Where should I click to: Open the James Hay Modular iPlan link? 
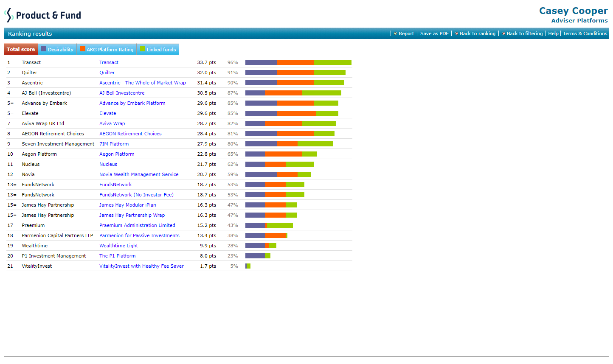128,205
